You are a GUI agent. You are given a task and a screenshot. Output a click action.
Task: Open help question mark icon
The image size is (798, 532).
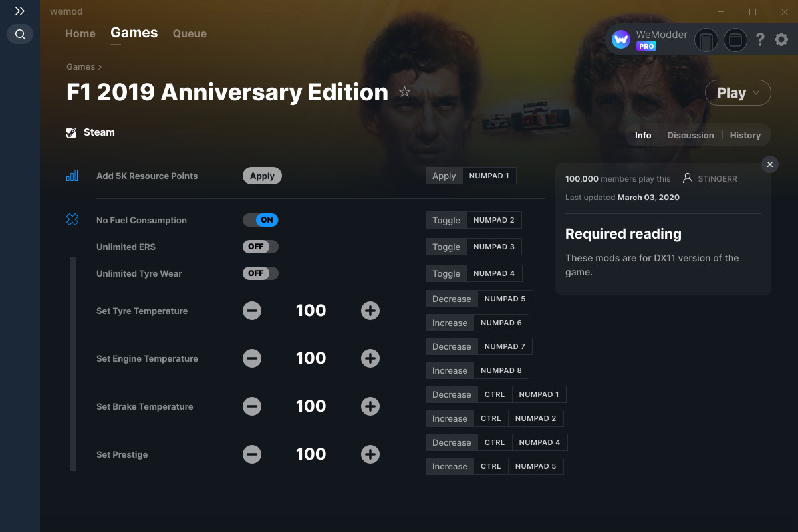(760, 40)
